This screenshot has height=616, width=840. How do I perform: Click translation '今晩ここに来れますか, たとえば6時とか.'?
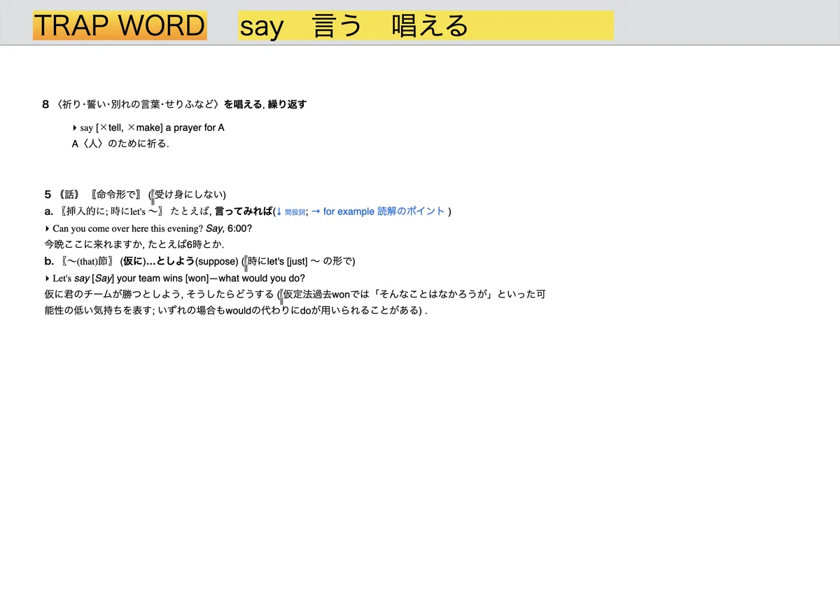tap(134, 245)
